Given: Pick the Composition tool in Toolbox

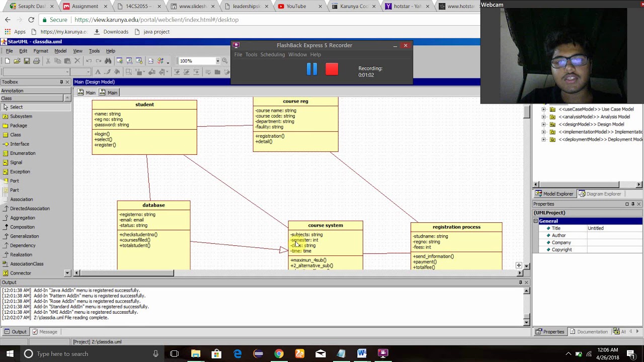Looking at the screenshot, I should [22, 227].
